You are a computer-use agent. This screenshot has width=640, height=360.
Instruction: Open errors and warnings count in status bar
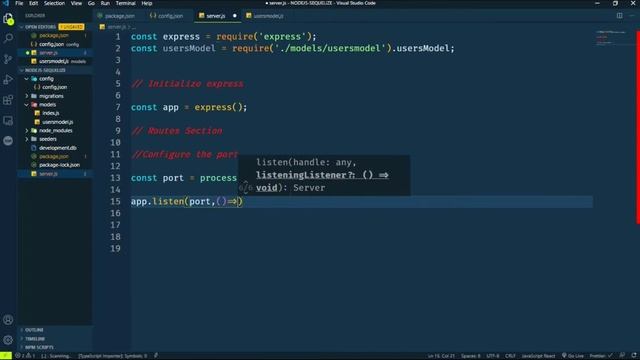(x=25, y=356)
